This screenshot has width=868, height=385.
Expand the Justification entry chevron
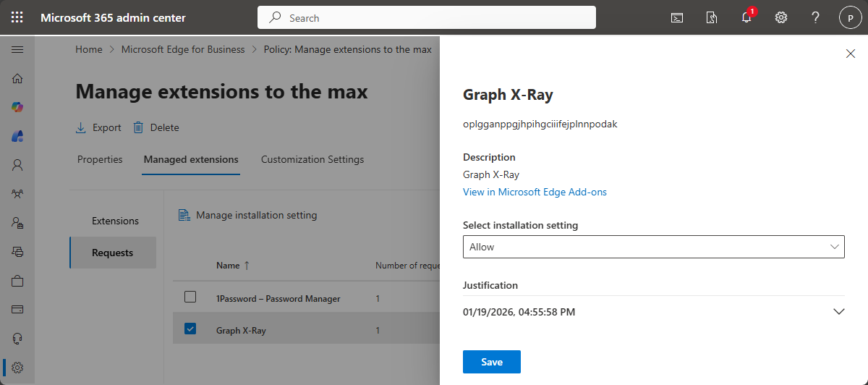coord(838,312)
